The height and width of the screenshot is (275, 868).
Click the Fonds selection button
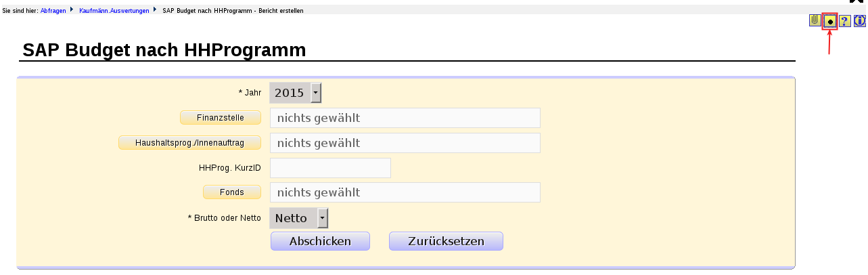coord(232,192)
